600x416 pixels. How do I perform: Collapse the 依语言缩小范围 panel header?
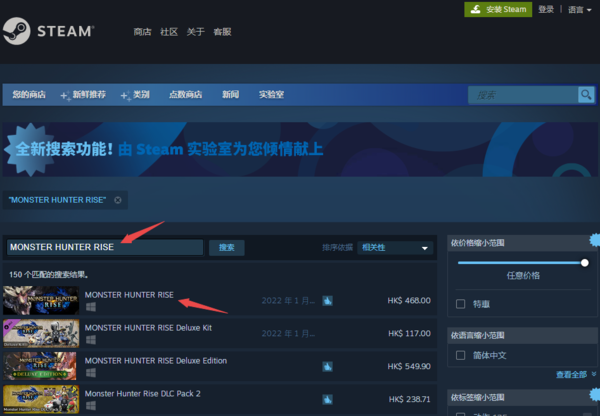[x=522, y=335]
